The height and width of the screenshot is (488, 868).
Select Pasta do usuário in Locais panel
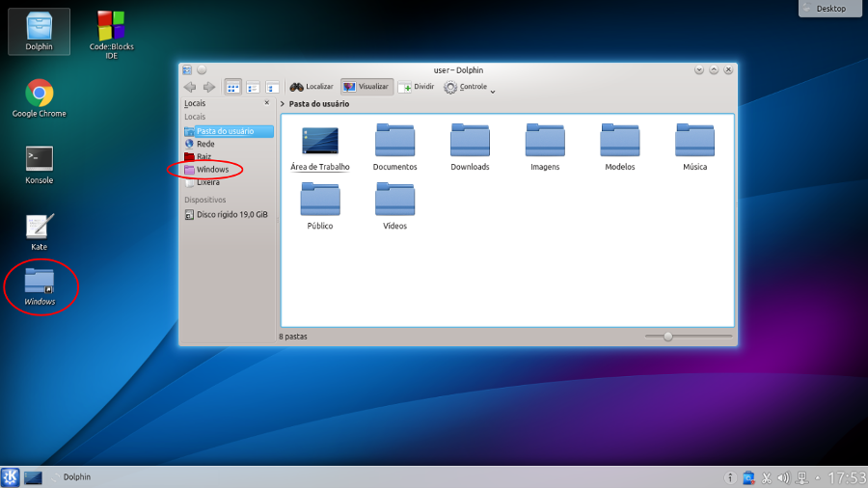click(x=228, y=131)
